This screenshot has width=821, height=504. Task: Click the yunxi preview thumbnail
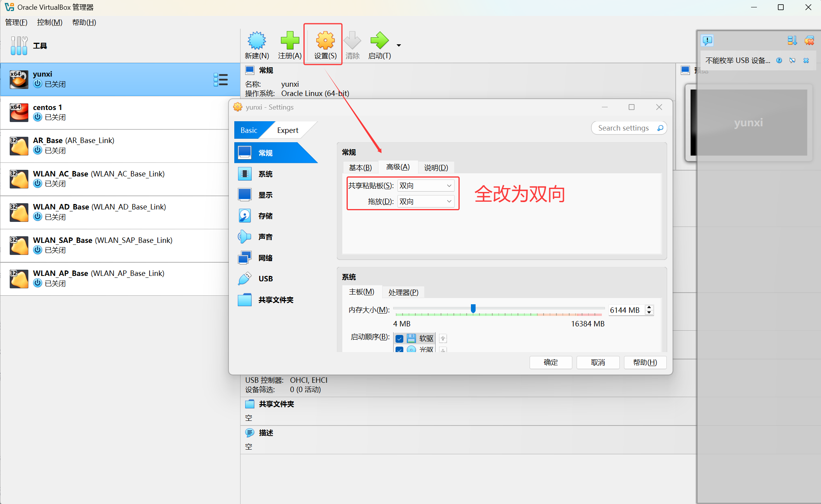click(x=749, y=123)
